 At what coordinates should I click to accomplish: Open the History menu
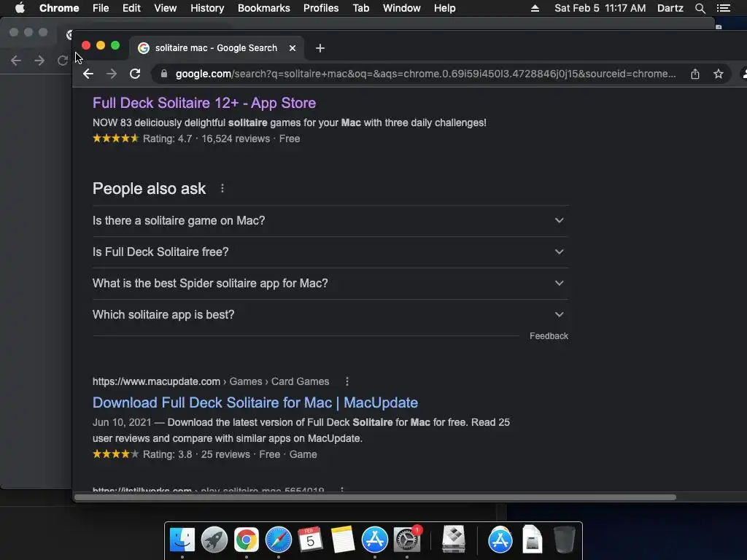pyautogui.click(x=207, y=8)
